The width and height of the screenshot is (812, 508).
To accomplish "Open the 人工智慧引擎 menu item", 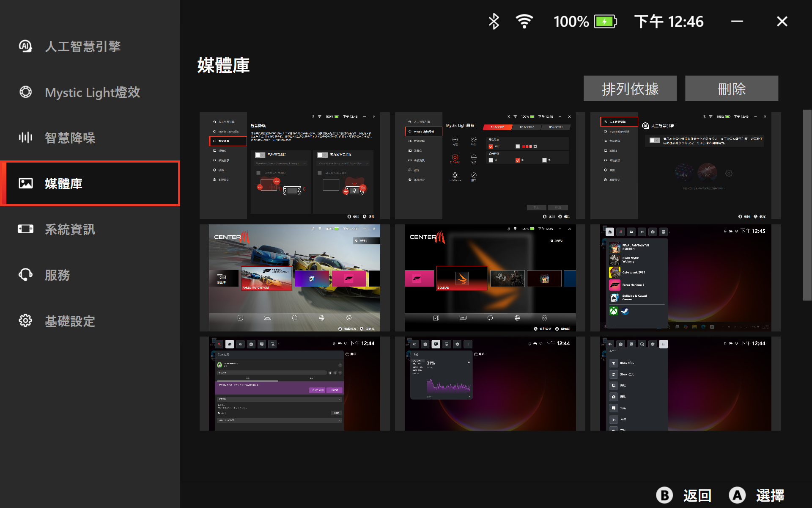I will tap(83, 46).
